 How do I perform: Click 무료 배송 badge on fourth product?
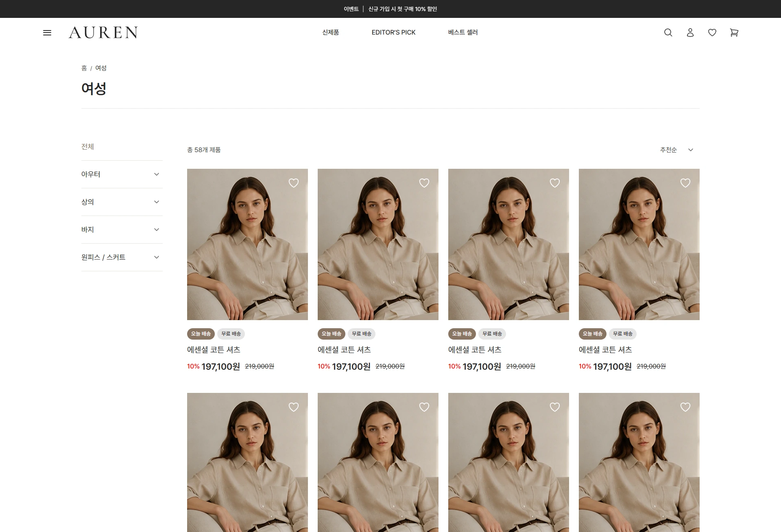623,334
